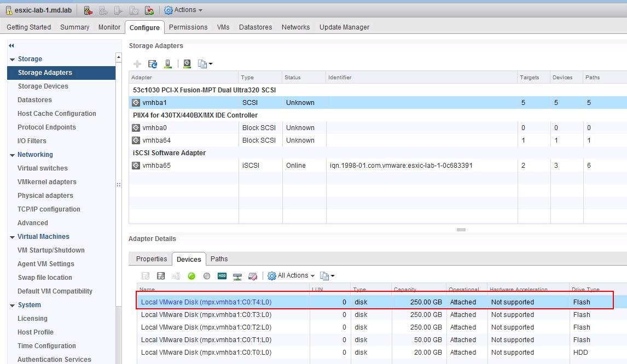Viewport: 627px width, 364px height.
Task: Click the vmhba65 iSCSI adapter icon
Action: click(x=136, y=166)
